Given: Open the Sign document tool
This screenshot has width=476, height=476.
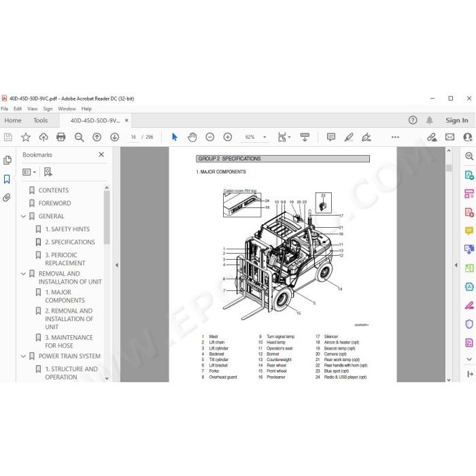Looking at the screenshot, I should [x=367, y=137].
